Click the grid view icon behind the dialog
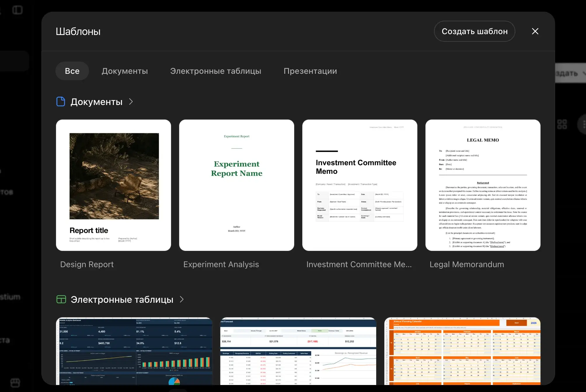 562,124
